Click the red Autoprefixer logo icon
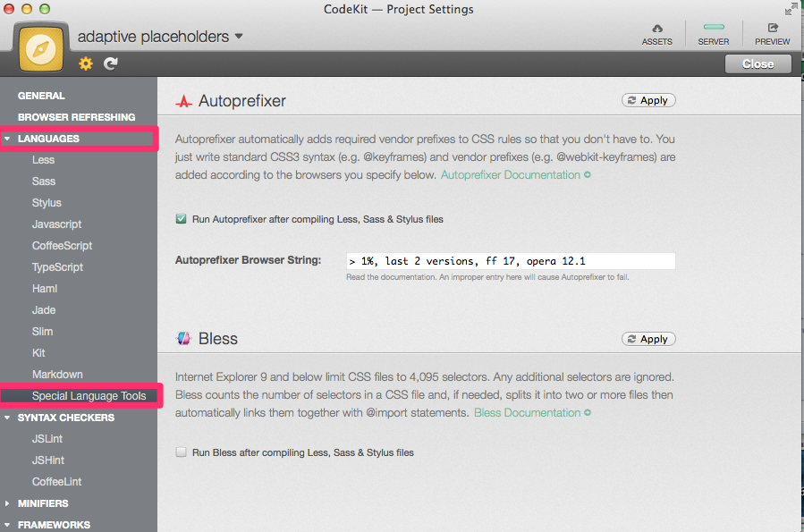The image size is (804, 532). [184, 102]
